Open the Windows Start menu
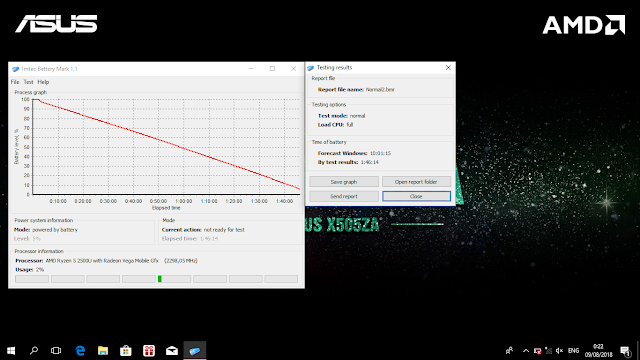The height and width of the screenshot is (360, 640). 11,351
